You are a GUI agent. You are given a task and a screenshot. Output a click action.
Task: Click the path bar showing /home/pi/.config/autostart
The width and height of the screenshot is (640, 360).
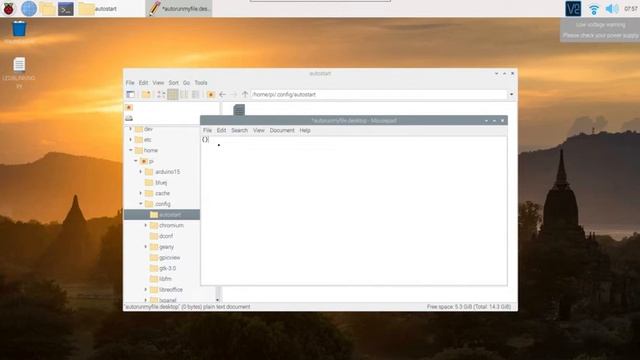379,94
